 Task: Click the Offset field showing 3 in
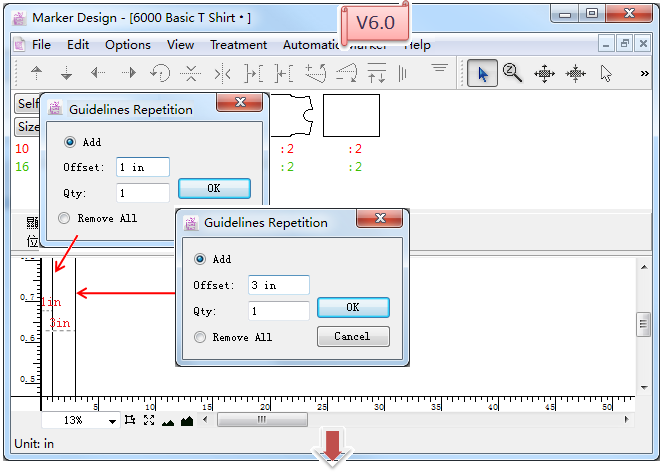[x=278, y=285]
